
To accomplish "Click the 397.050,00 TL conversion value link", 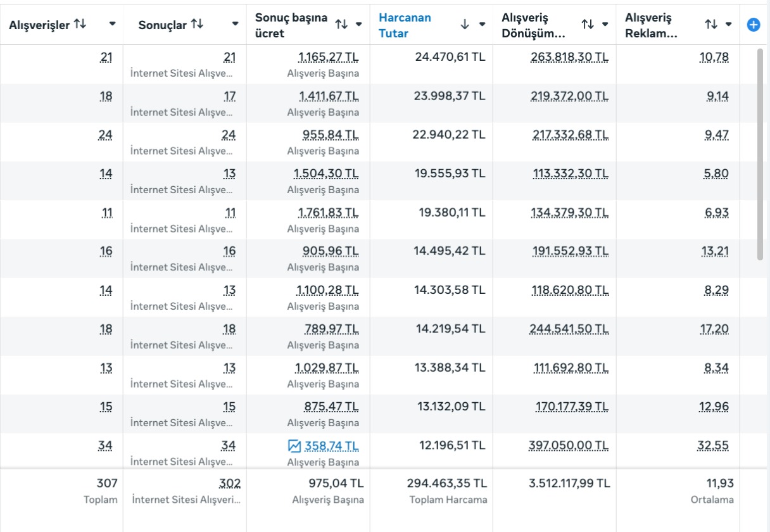I will coord(569,446).
